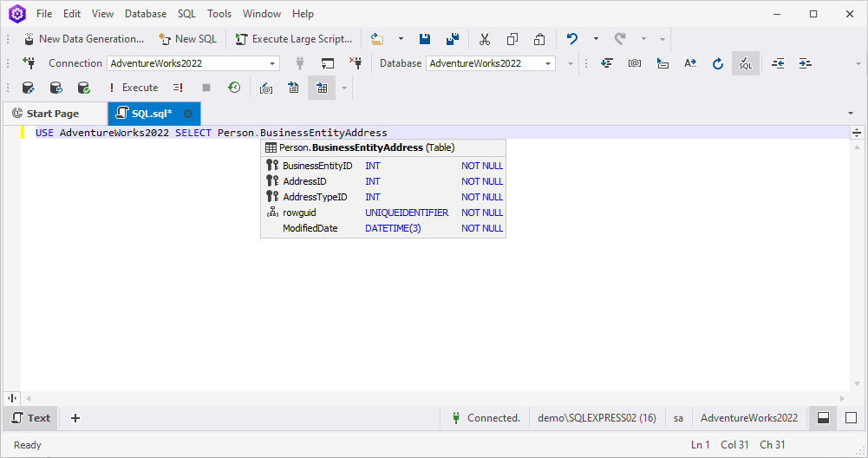
Task: Click the Decrease Indent icon
Action: click(778, 63)
